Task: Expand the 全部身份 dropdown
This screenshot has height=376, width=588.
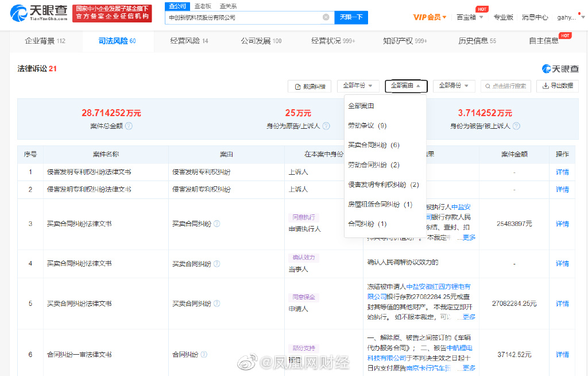Action: 454,86
